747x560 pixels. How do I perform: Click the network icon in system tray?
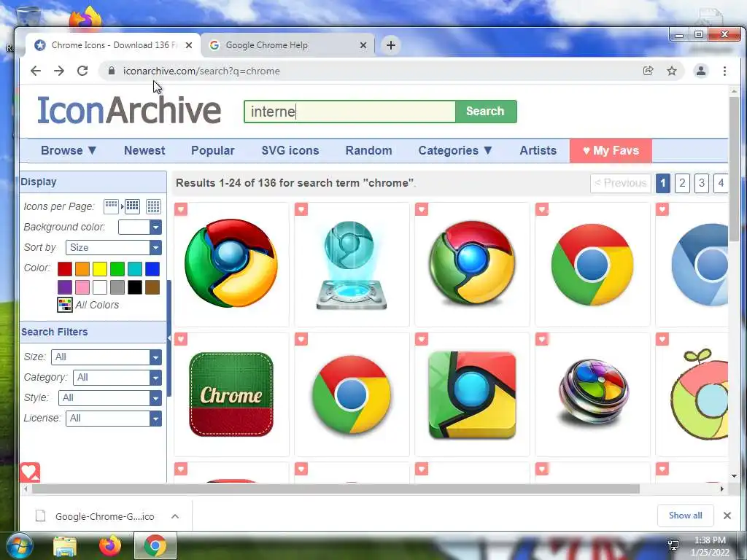(673, 545)
